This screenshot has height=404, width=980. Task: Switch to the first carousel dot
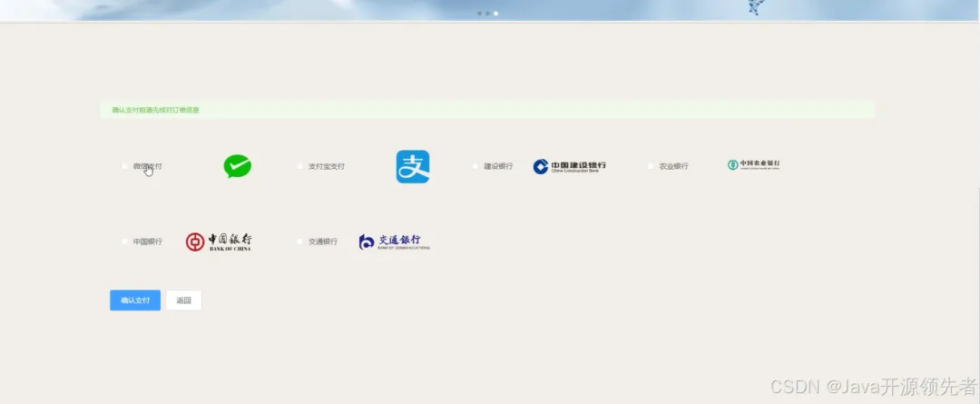pyautogui.click(x=479, y=13)
